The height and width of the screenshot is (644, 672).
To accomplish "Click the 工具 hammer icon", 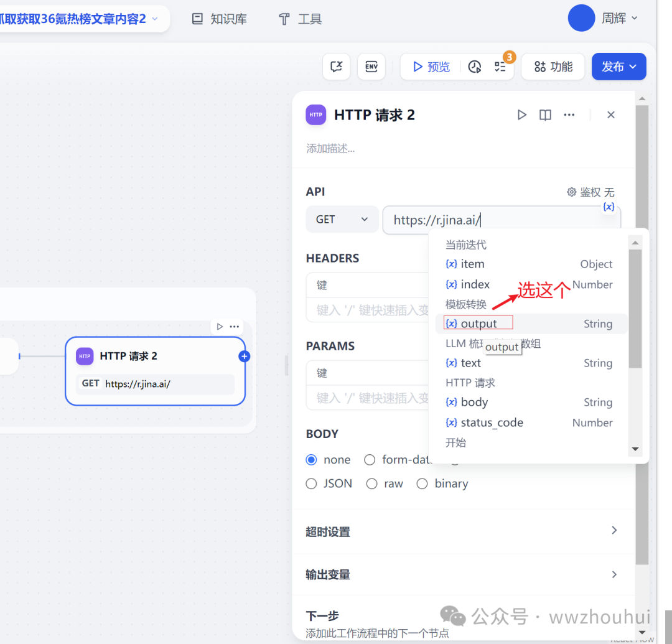I will coord(284,19).
